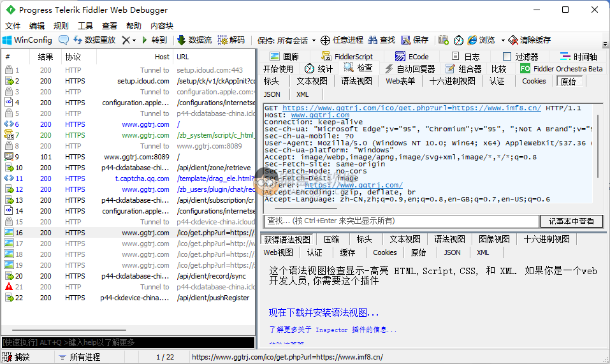Click the QuickExec command box
The height and width of the screenshot is (364, 610).
pyautogui.click(x=128, y=342)
